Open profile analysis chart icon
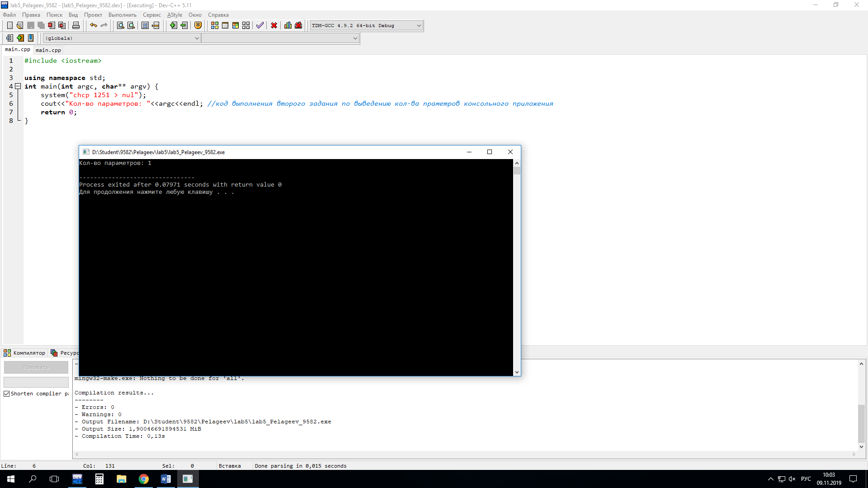Image resolution: width=868 pixels, height=488 pixels. pyautogui.click(x=288, y=26)
